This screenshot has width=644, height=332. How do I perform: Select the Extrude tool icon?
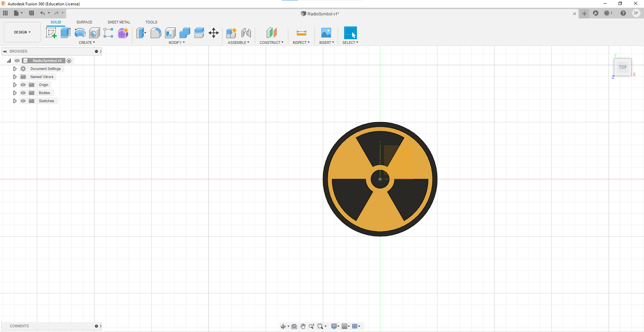pyautogui.click(x=65, y=33)
